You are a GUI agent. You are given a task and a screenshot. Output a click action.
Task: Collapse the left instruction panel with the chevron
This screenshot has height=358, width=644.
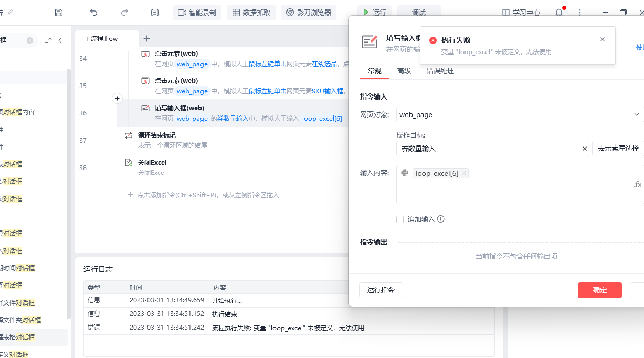60,40
